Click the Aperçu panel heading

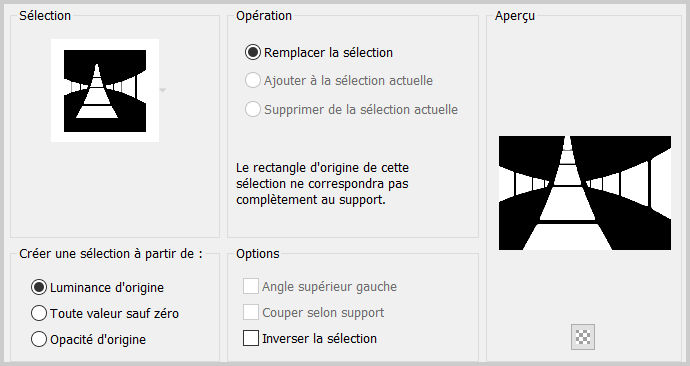tap(515, 16)
